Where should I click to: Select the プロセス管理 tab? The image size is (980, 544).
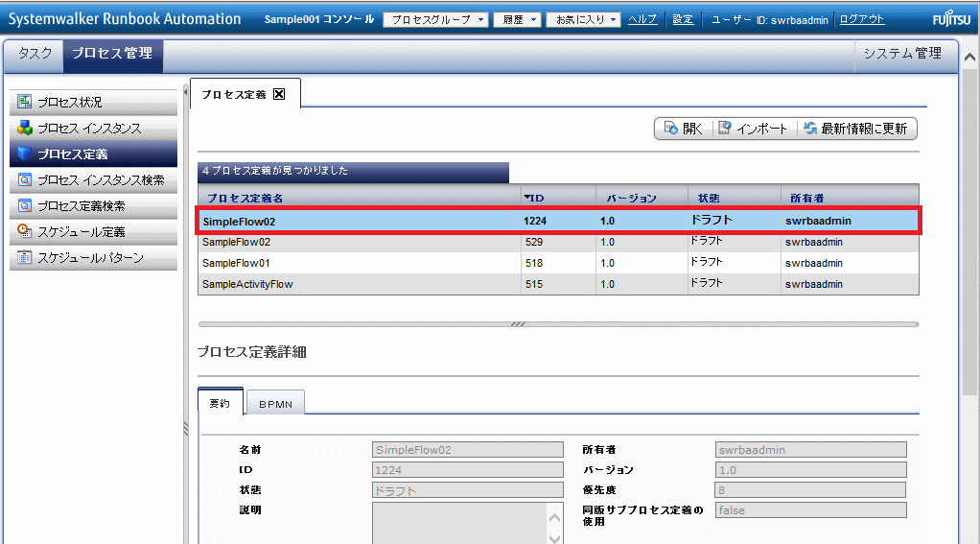pos(112,54)
